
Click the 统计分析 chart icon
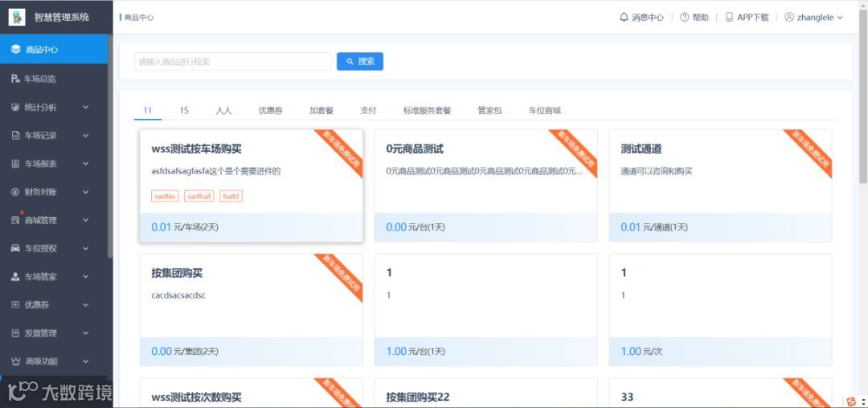[15, 108]
